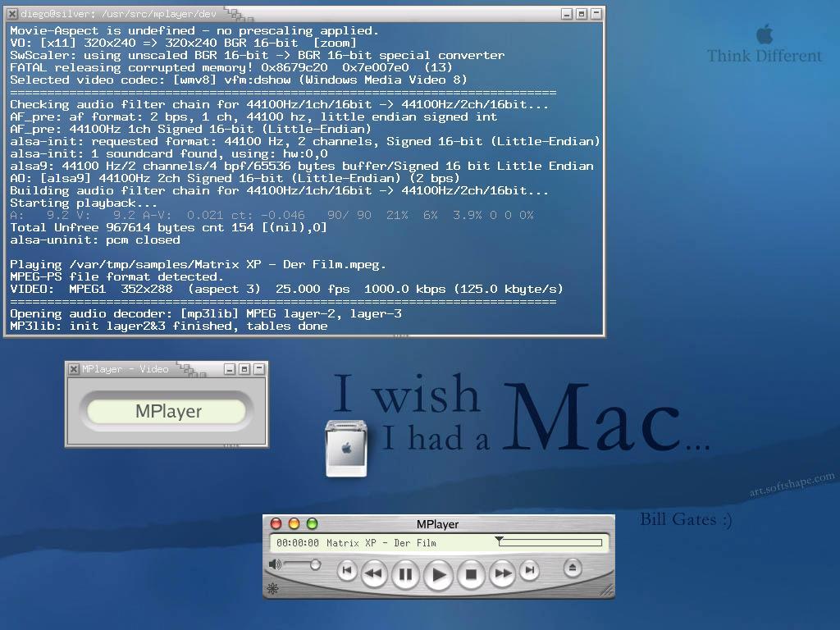Viewport: 840px width, 630px height.
Task: Fast-forward using the double right arrow button
Action: click(x=502, y=573)
